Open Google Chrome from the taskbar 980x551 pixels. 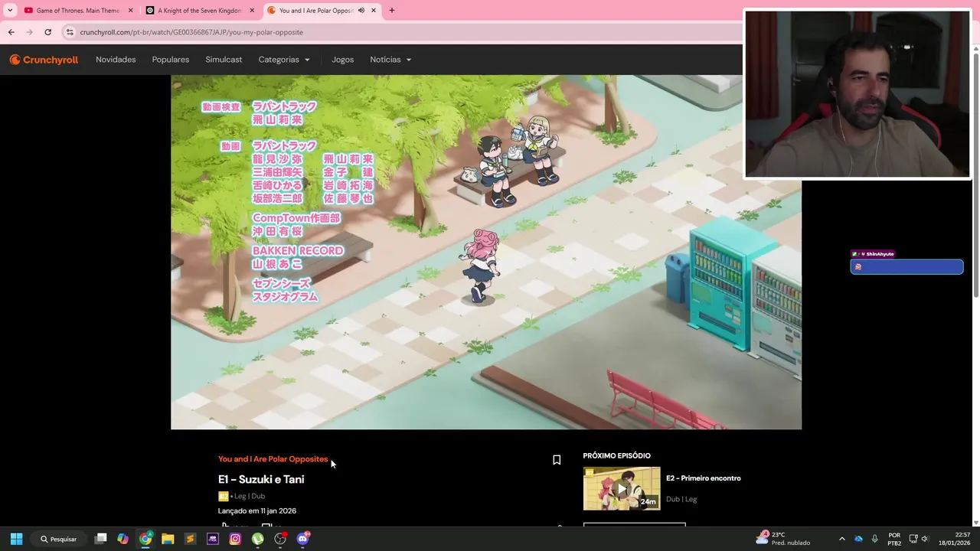[x=145, y=539]
